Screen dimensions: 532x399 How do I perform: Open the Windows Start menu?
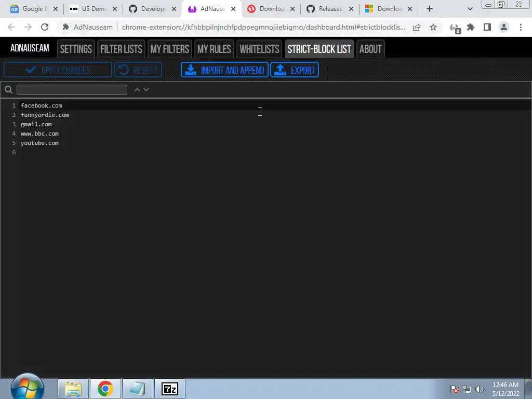click(27, 388)
